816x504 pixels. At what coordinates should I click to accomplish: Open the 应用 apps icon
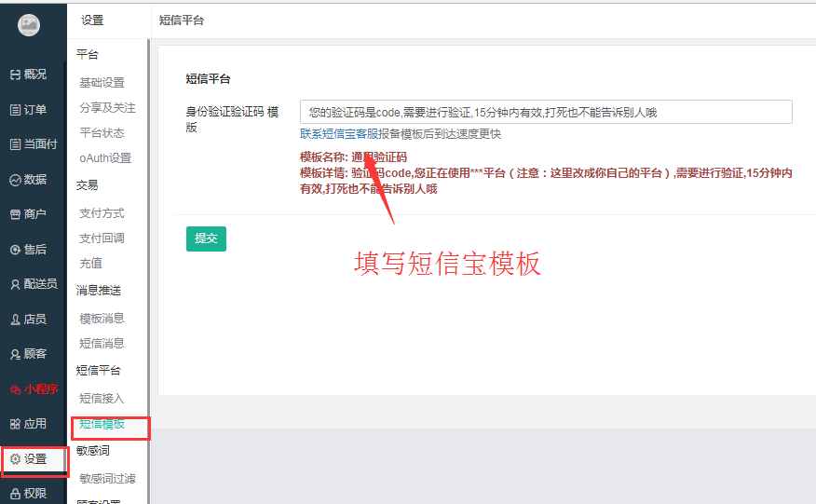click(15, 424)
